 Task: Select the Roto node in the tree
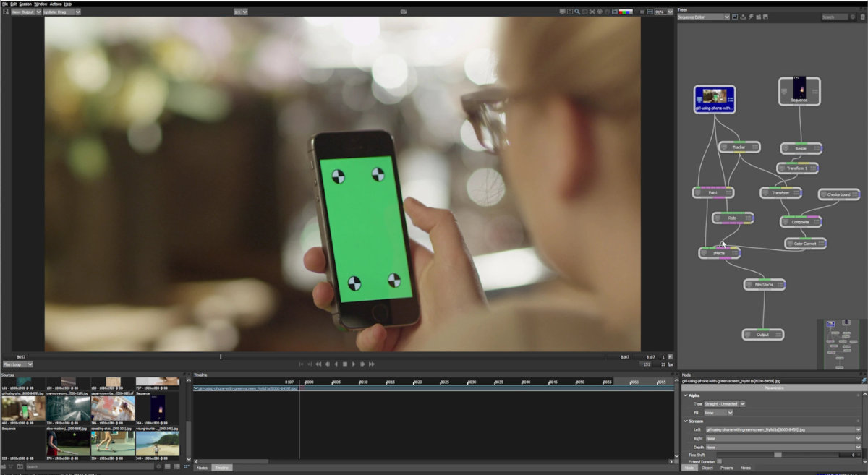(x=733, y=218)
